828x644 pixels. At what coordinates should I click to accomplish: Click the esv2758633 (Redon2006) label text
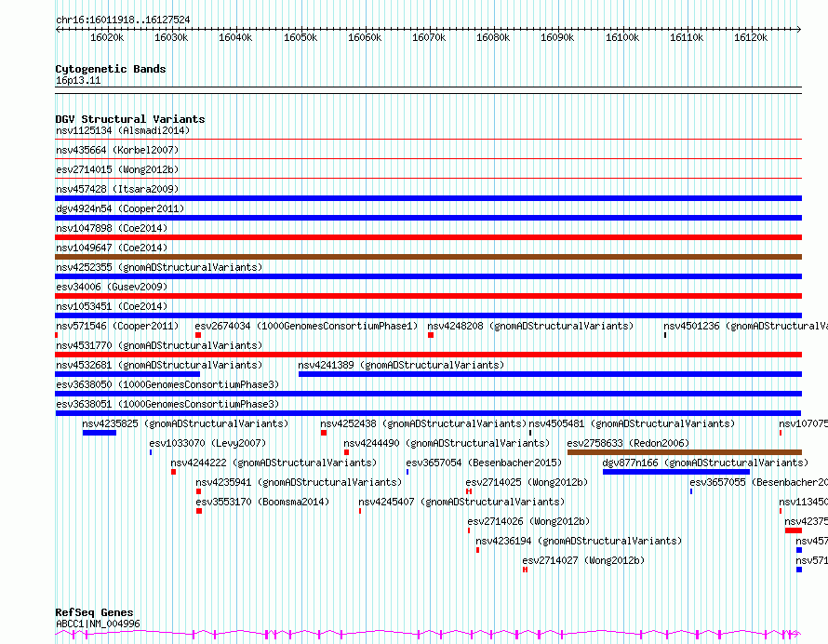coord(628,443)
